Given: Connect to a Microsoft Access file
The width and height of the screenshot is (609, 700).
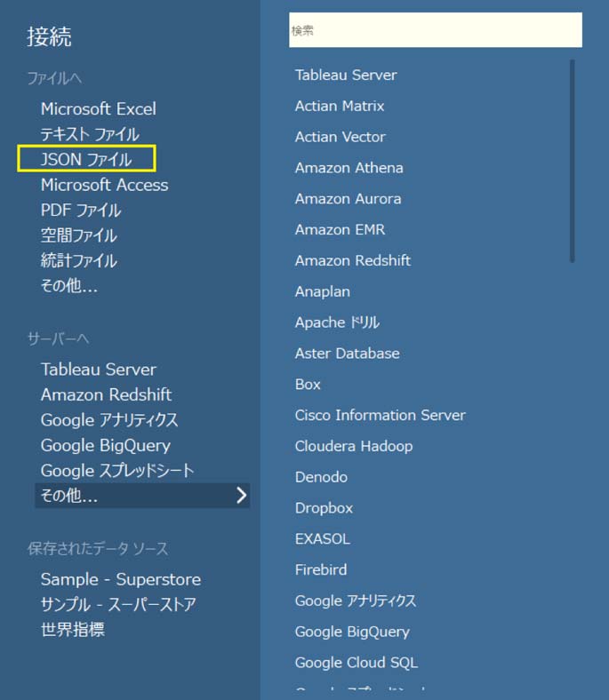Looking at the screenshot, I should [x=104, y=185].
